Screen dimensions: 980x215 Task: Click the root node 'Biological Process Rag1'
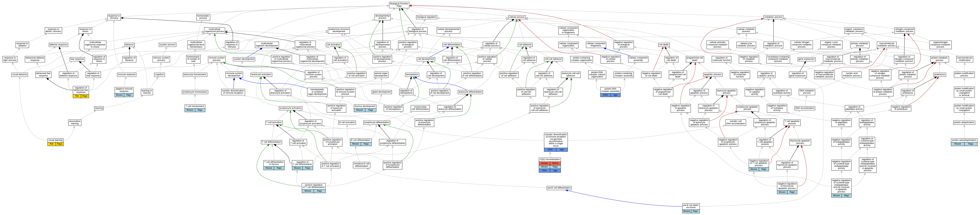[x=399, y=5]
